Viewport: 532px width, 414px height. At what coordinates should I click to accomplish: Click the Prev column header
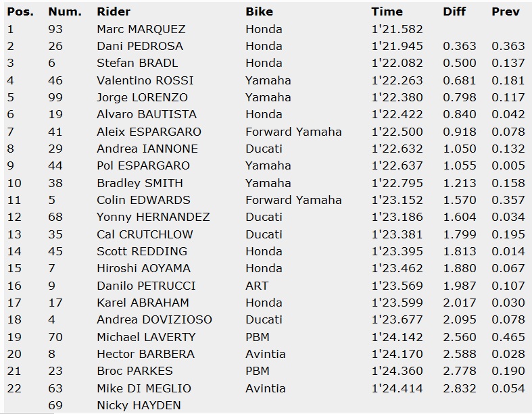[x=506, y=11]
